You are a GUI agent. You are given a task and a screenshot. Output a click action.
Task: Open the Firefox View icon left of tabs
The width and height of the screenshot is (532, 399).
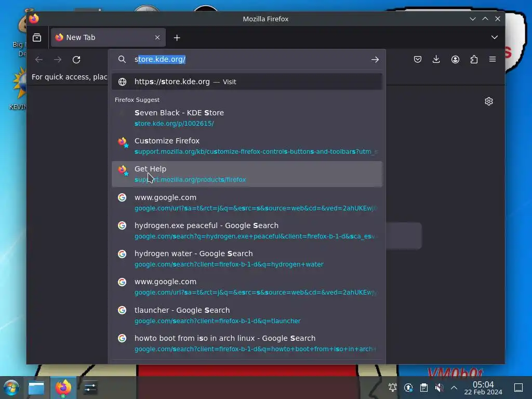coord(37,37)
